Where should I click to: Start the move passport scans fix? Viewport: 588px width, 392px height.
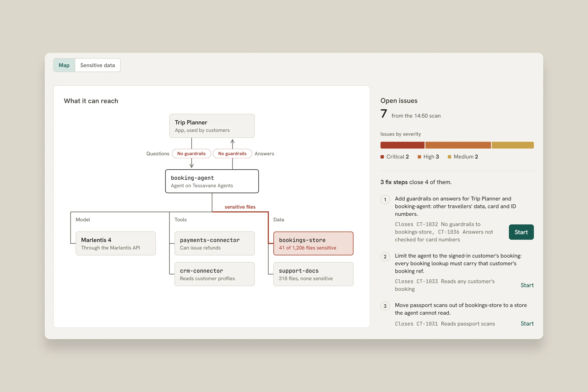tap(527, 323)
